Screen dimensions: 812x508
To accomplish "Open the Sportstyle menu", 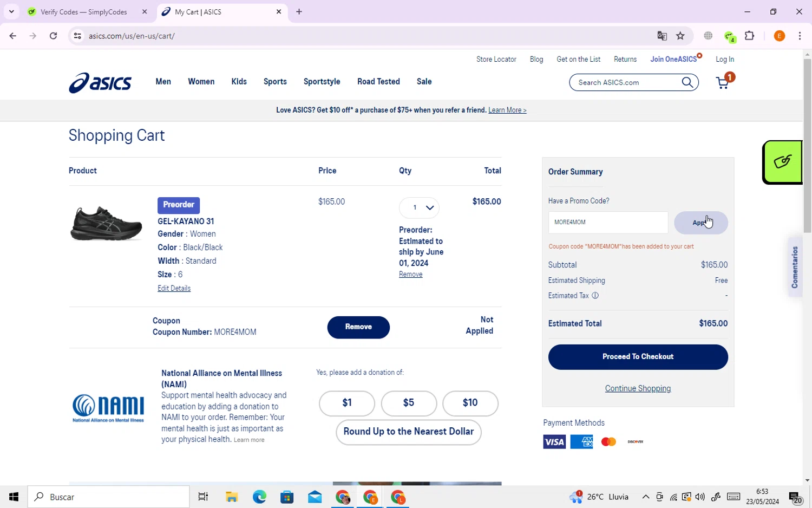I will (322, 82).
